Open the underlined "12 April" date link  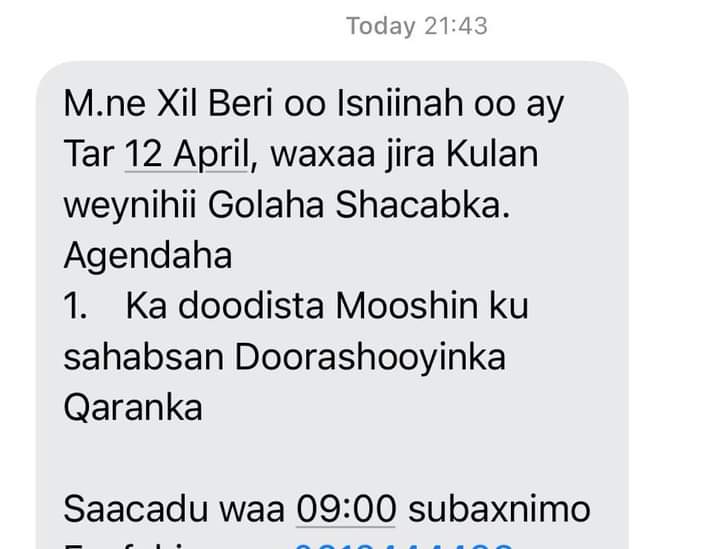[x=187, y=154]
